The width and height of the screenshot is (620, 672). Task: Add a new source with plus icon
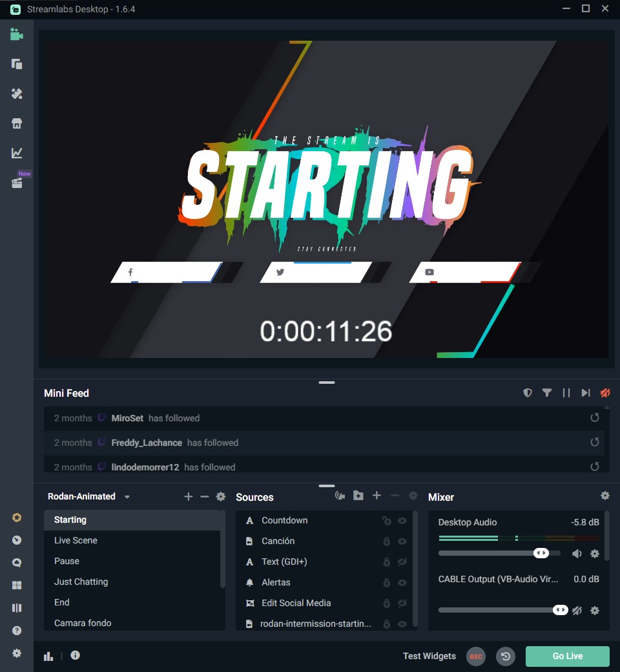tap(377, 496)
